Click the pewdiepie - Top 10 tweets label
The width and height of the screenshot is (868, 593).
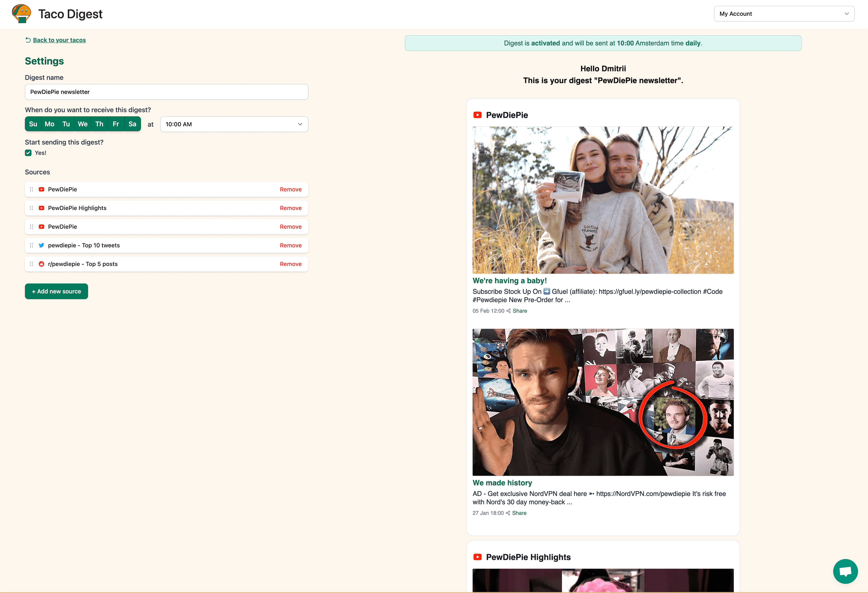click(84, 245)
